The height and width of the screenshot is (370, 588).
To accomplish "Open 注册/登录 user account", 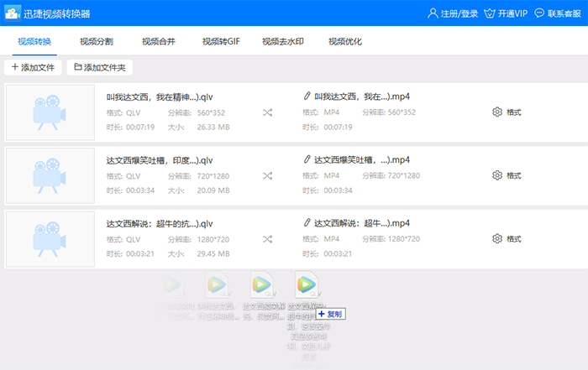I will pos(453,13).
